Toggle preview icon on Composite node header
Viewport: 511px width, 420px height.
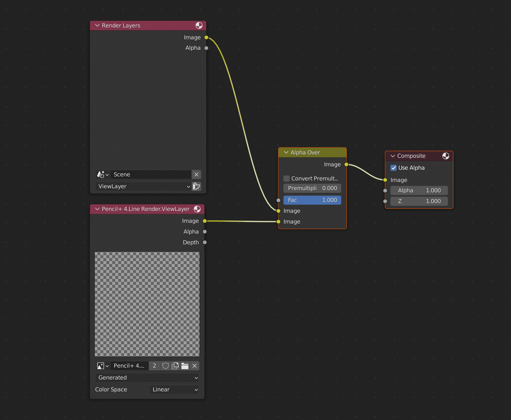point(446,156)
